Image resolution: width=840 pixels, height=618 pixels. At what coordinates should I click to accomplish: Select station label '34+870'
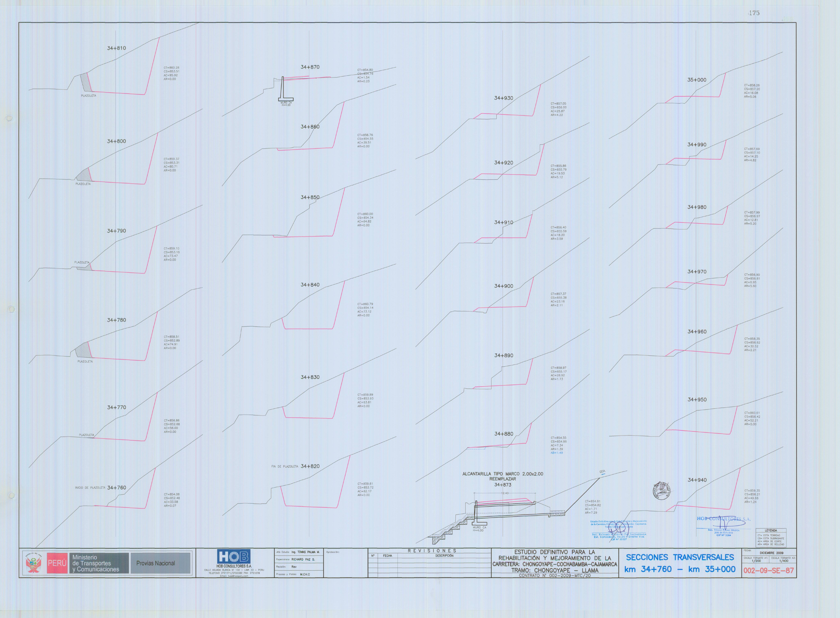tap(310, 67)
